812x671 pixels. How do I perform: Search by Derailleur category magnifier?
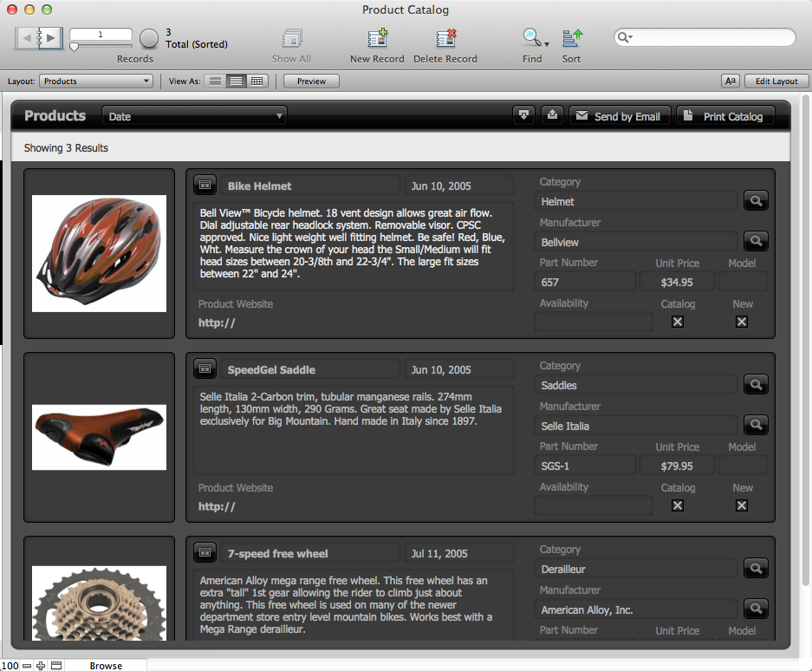click(756, 569)
